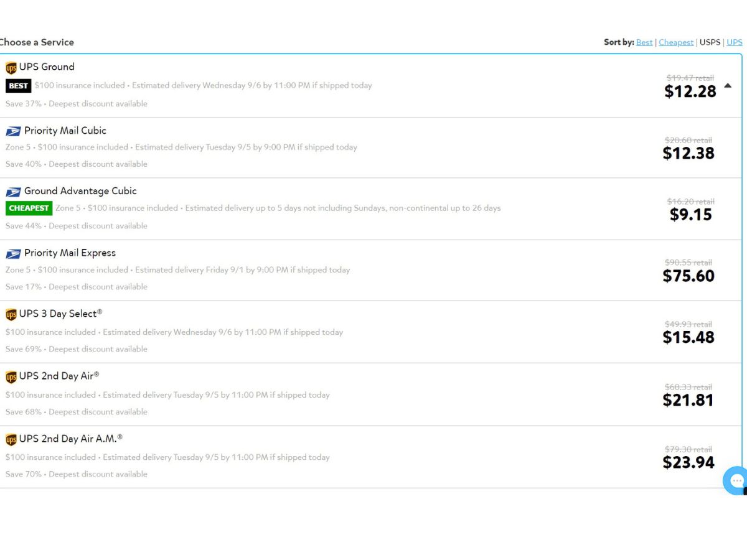The image size is (747, 560).
Task: Sort services by Best
Action: (x=644, y=42)
